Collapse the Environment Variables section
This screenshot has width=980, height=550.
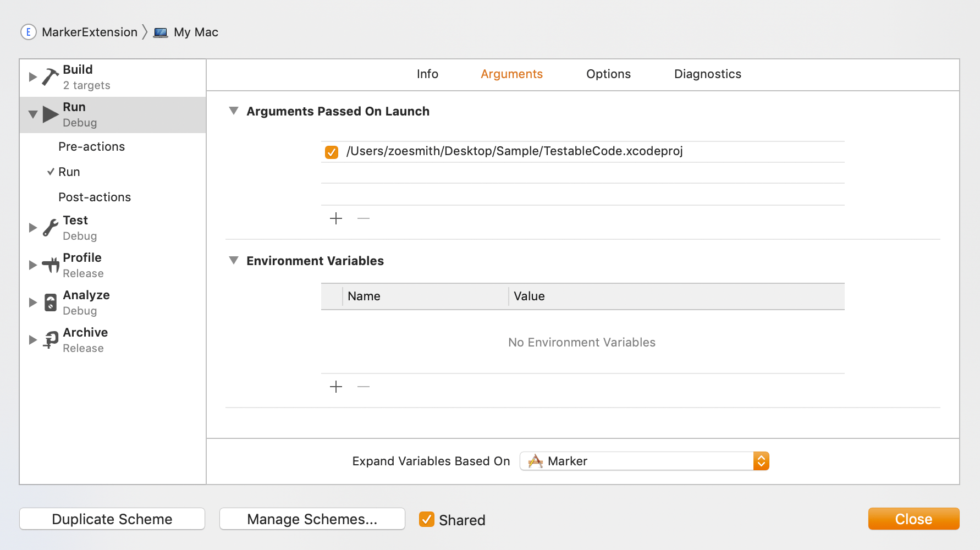[234, 260]
